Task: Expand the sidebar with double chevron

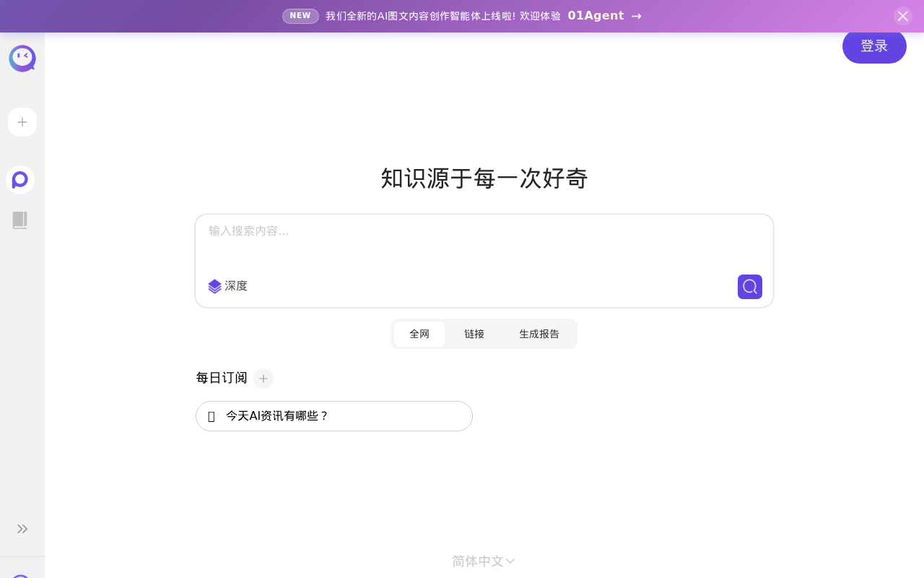Action: click(22, 529)
